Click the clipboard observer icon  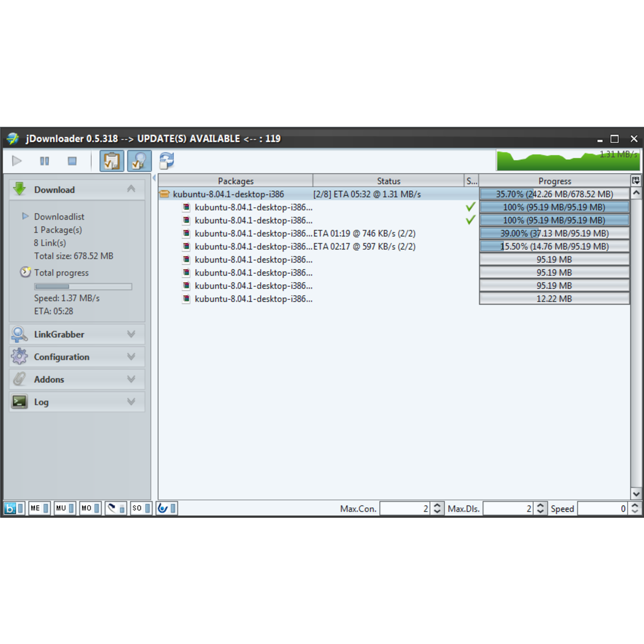click(x=111, y=160)
